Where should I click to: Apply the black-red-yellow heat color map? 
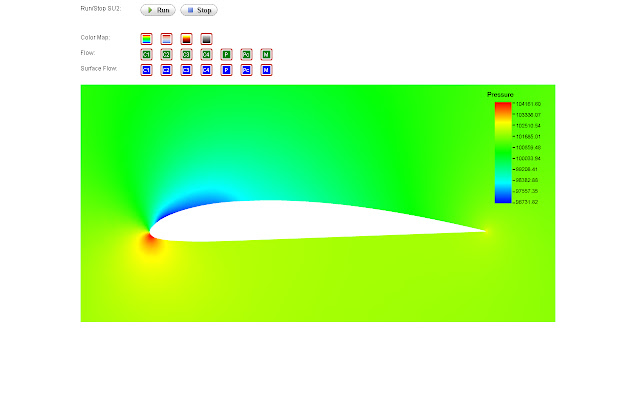[x=187, y=39]
